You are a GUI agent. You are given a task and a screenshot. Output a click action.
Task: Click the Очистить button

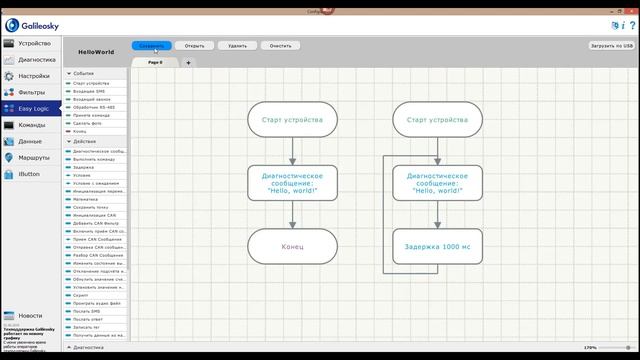click(280, 46)
